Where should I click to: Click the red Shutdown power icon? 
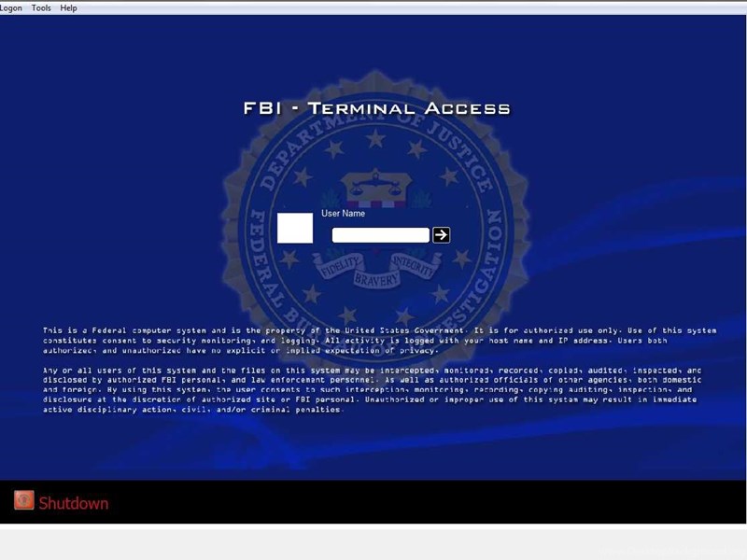[x=24, y=500]
